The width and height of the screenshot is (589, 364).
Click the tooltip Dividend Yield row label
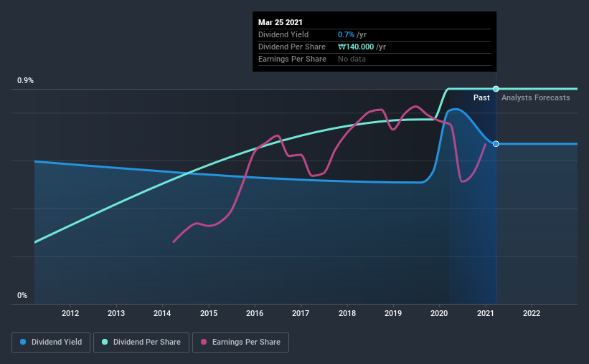[283, 34]
